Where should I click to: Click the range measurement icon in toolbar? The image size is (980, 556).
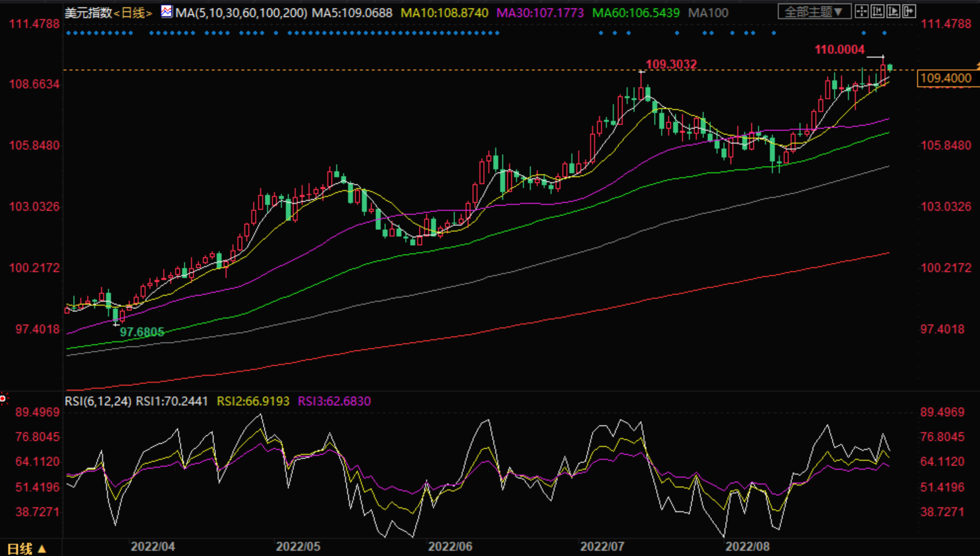[x=877, y=11]
